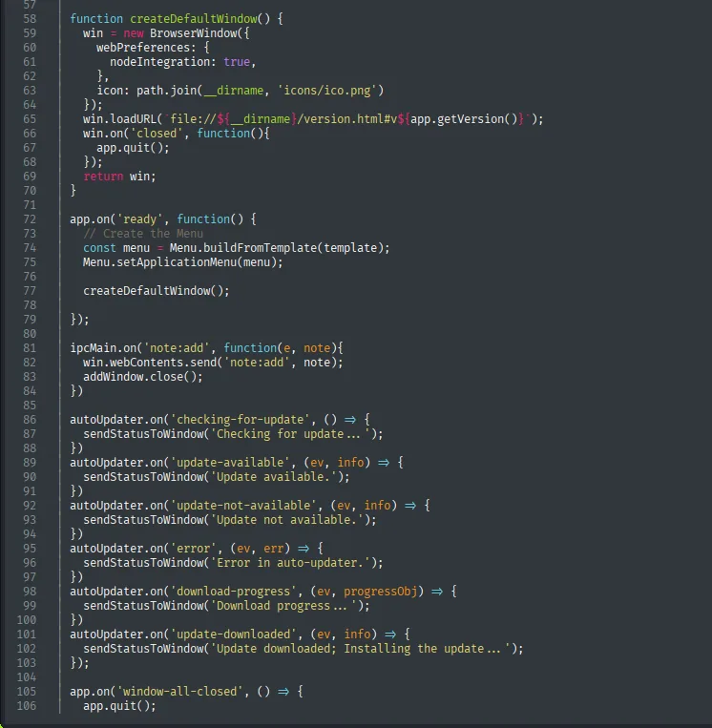This screenshot has height=728, width=712.
Task: Click the __dirname argument on line 63
Action: pyautogui.click(x=234, y=91)
